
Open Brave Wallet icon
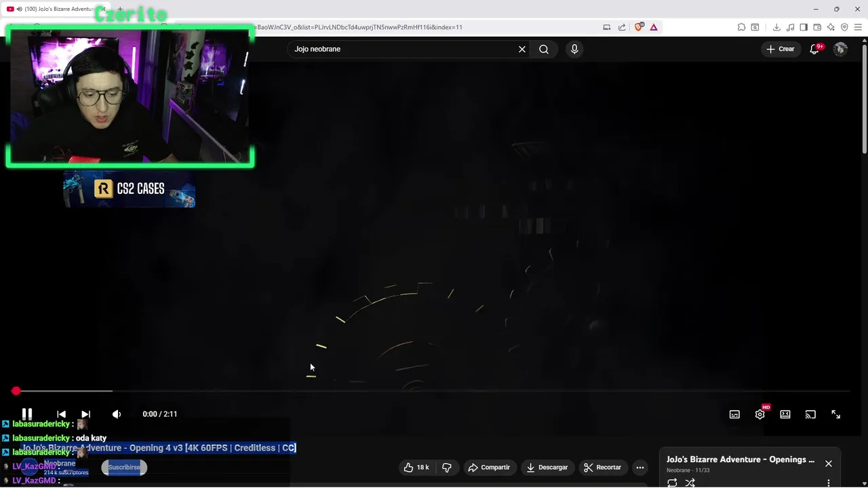(x=817, y=27)
